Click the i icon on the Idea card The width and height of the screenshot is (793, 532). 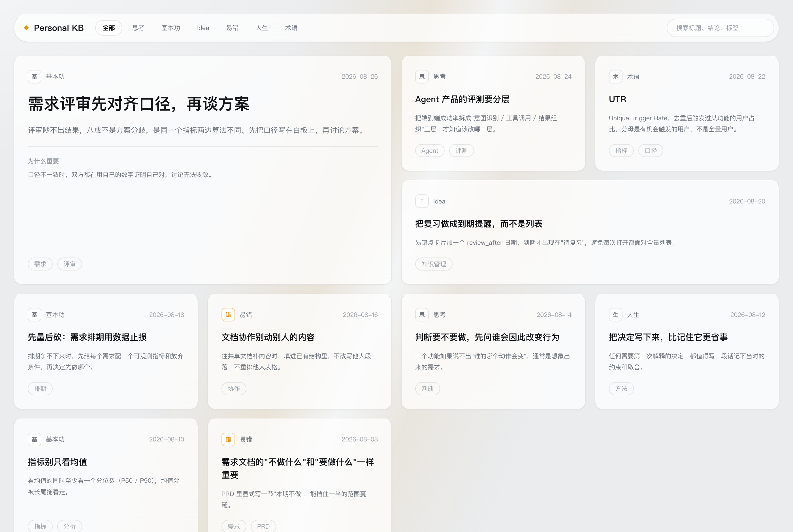422,201
